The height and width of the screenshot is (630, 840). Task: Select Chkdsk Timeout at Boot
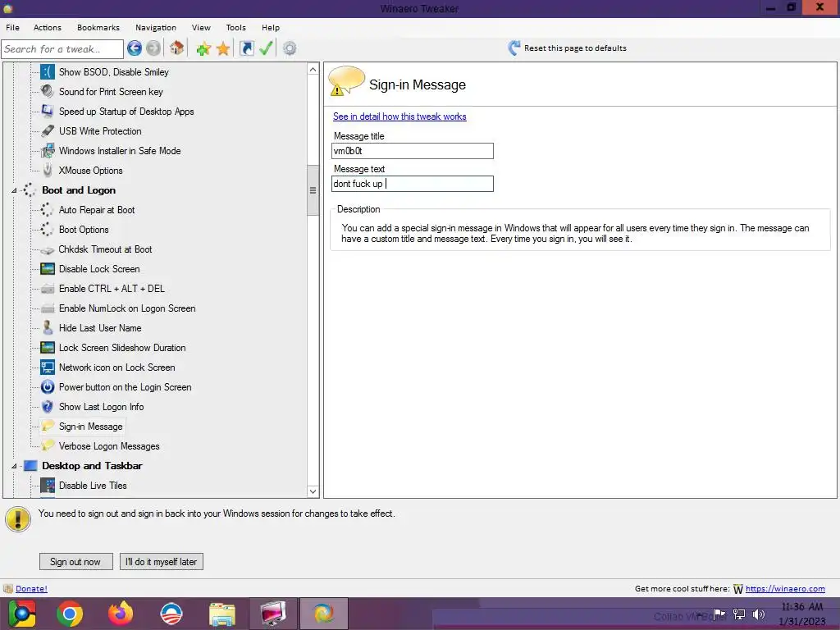pyautogui.click(x=106, y=249)
